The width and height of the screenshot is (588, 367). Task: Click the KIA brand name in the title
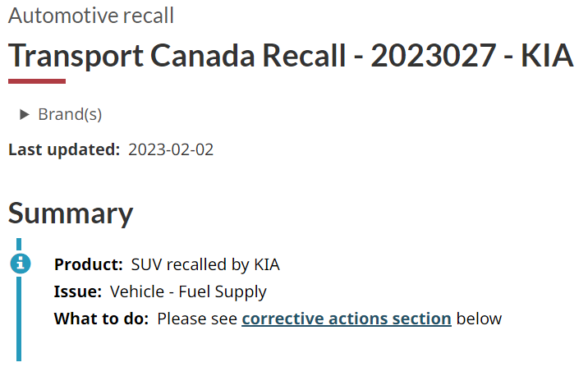(x=547, y=56)
